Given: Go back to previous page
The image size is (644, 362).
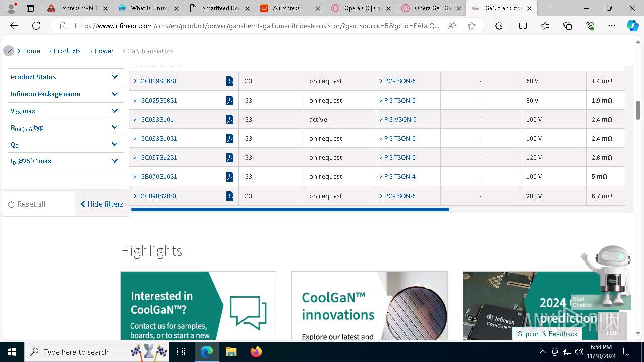Looking at the screenshot, I should pyautogui.click(x=14, y=26).
